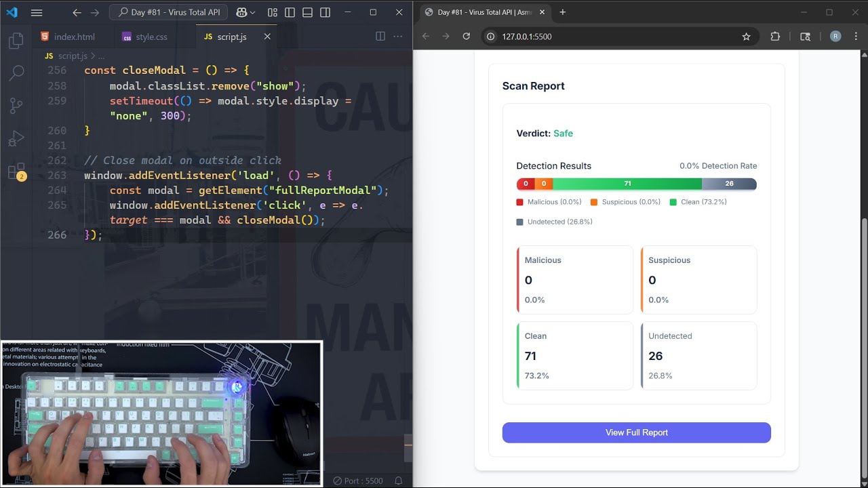868x488 pixels.
Task: Expand the breadcrumb ellipsis after script.js
Action: (x=102, y=56)
